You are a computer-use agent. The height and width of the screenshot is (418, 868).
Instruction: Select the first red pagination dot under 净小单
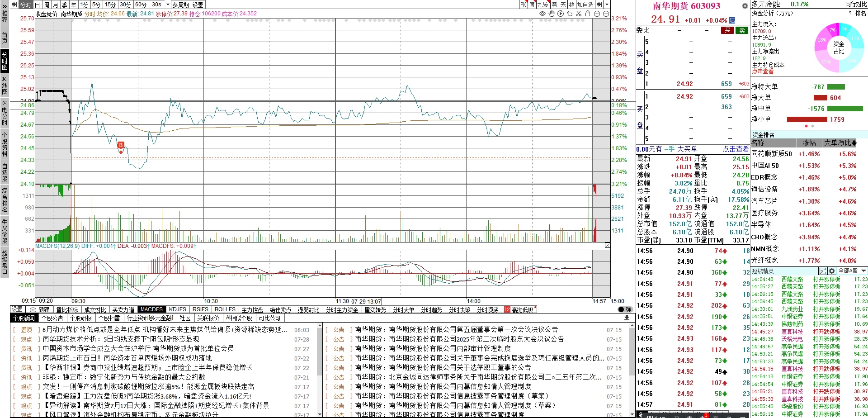(x=807, y=126)
